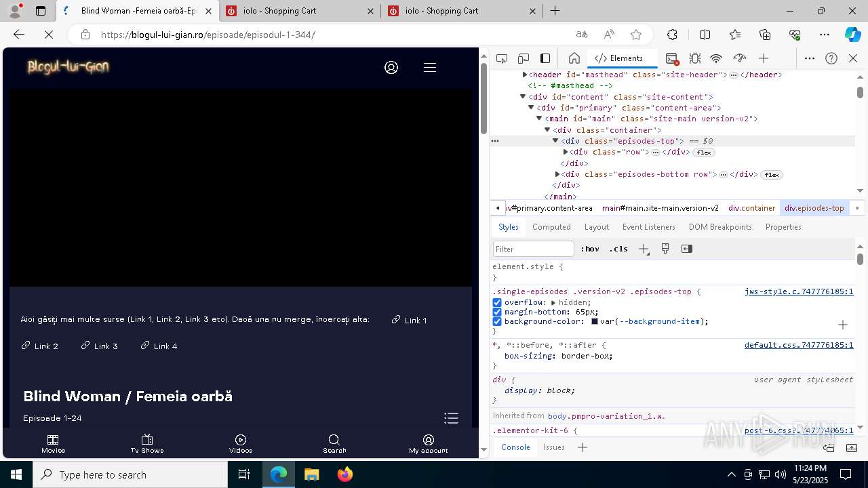The width and height of the screenshot is (868, 488).
Task: Switch to Event Listeners tab
Action: tap(649, 227)
